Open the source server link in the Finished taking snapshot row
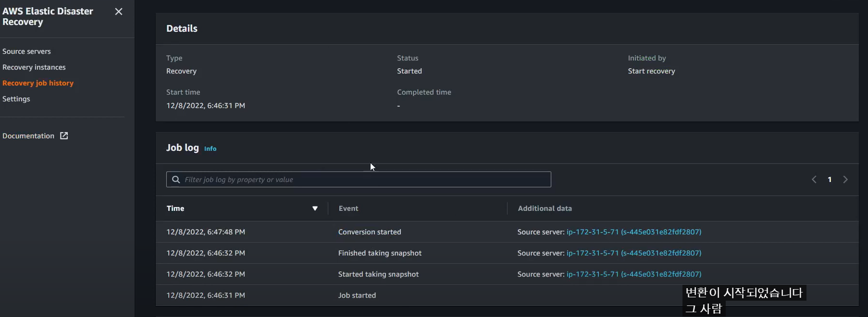This screenshot has height=317, width=868. [x=634, y=253]
